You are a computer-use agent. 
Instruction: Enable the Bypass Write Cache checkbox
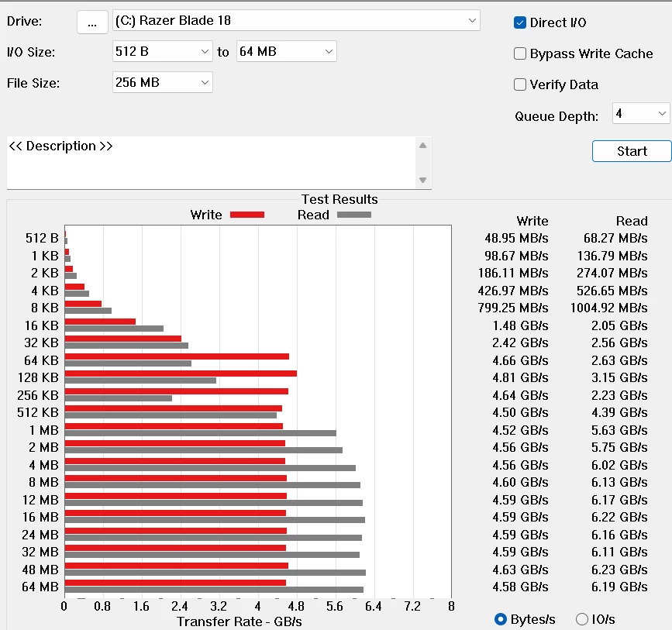(x=520, y=53)
